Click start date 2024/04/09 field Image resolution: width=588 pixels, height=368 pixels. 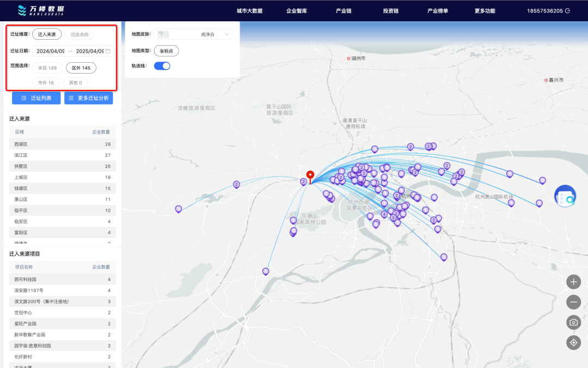[50, 51]
